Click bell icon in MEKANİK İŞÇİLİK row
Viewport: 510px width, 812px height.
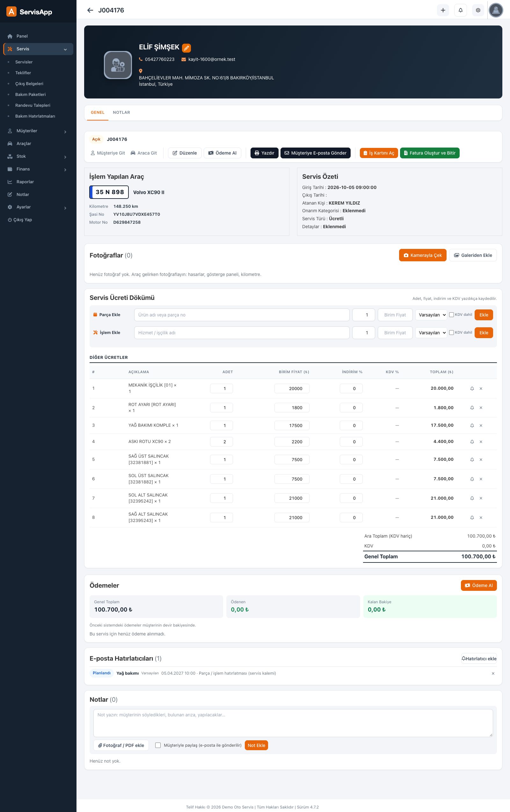(472, 388)
